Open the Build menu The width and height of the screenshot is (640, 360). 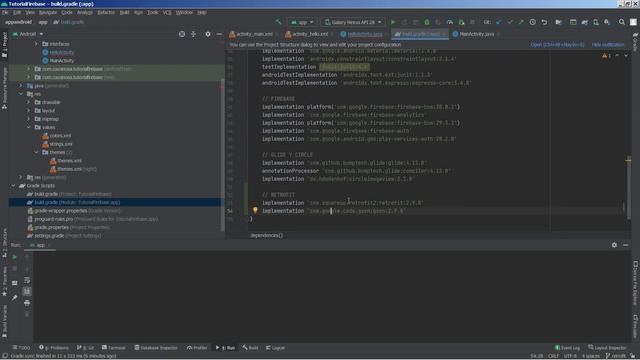pos(124,13)
